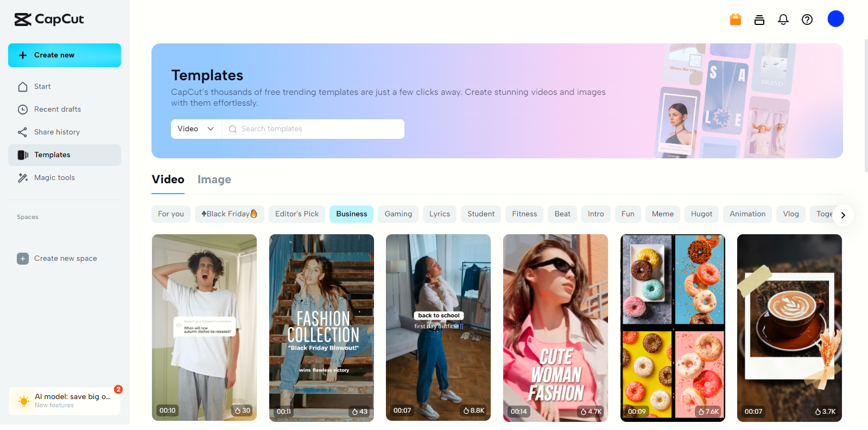Expand the Video type dropdown in search

point(196,129)
